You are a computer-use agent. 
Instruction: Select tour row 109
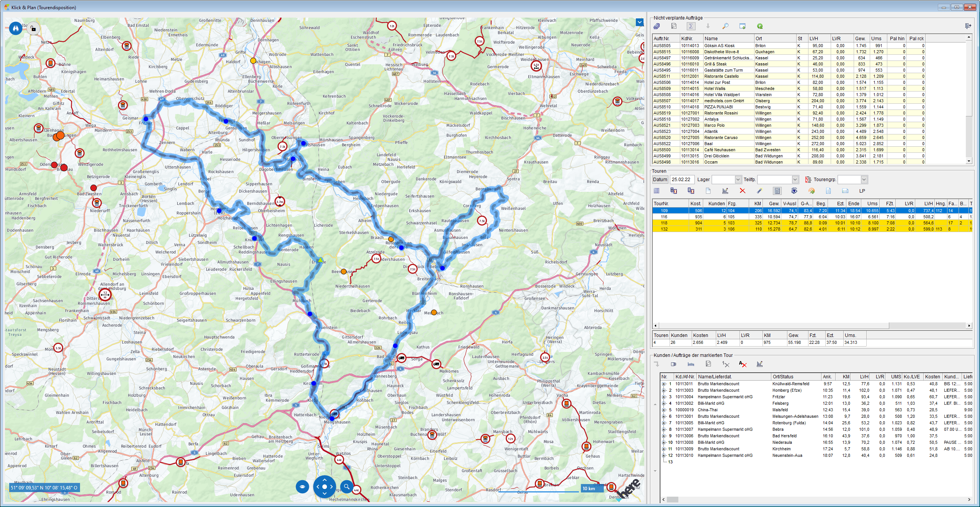[x=812, y=211]
